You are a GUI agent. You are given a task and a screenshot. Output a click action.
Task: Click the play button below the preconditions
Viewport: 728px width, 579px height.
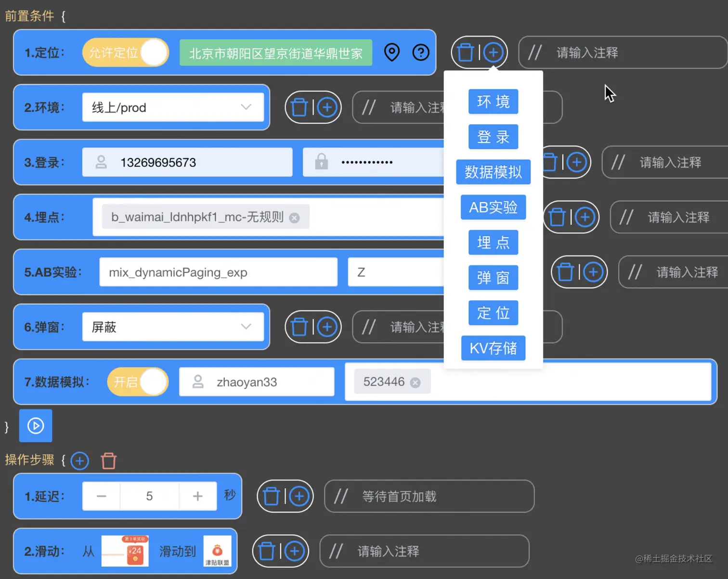(35, 425)
